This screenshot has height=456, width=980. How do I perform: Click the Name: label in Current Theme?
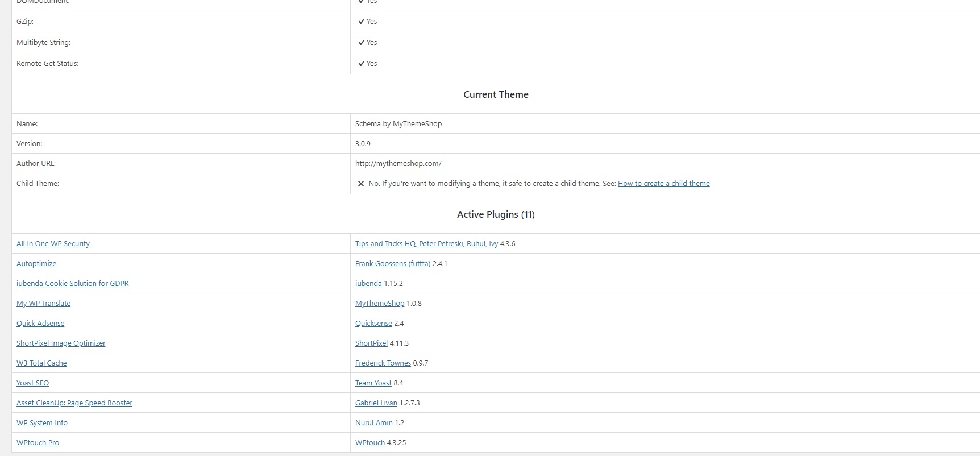[x=27, y=124]
